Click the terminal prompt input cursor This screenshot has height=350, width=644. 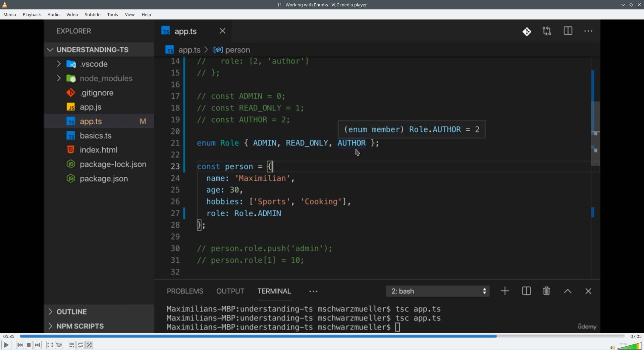[398, 327]
